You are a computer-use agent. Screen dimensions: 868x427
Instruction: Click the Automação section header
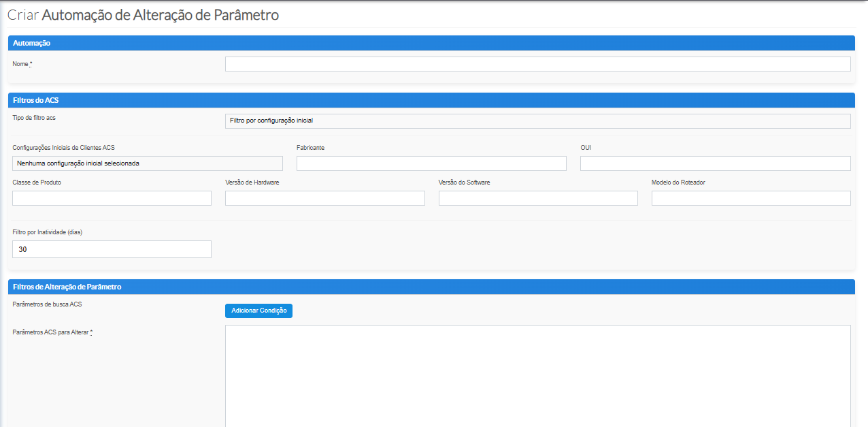point(431,43)
